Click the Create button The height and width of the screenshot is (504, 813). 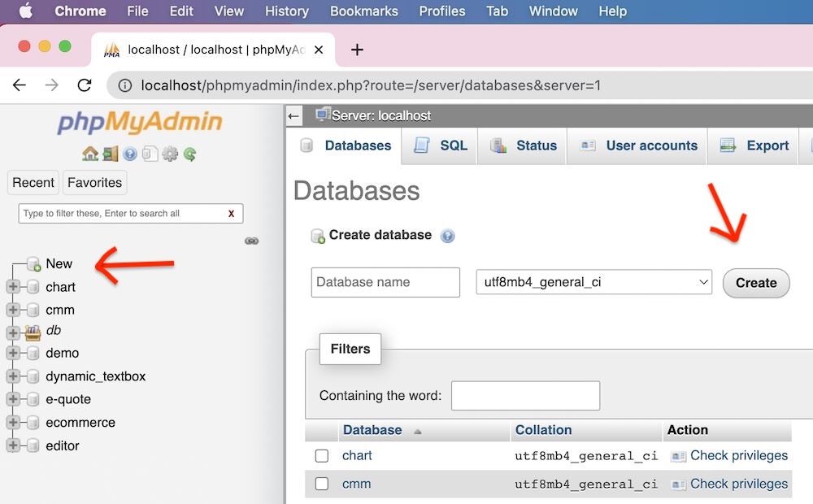click(x=755, y=282)
